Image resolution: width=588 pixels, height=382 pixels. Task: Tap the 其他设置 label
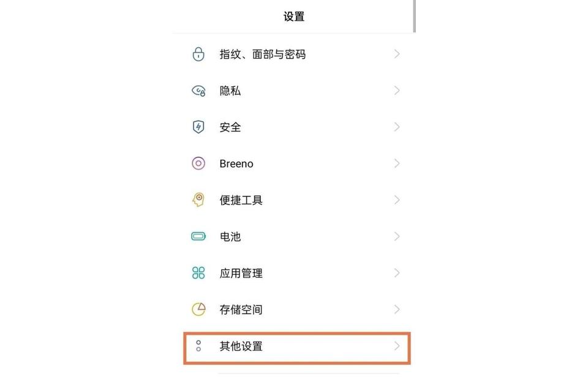coord(241,346)
